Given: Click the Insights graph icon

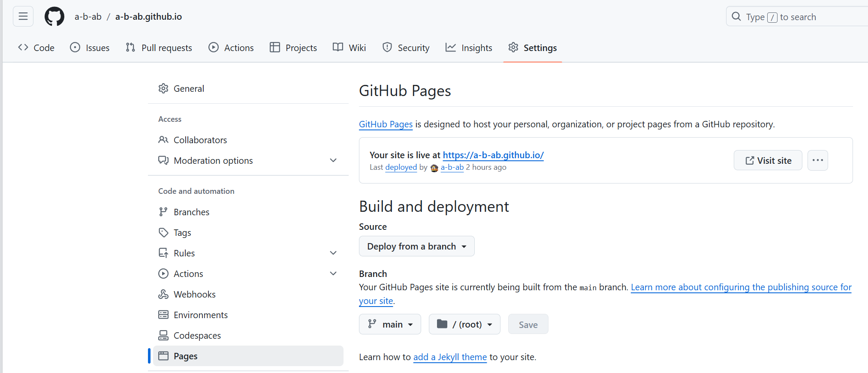Looking at the screenshot, I should pos(451,48).
